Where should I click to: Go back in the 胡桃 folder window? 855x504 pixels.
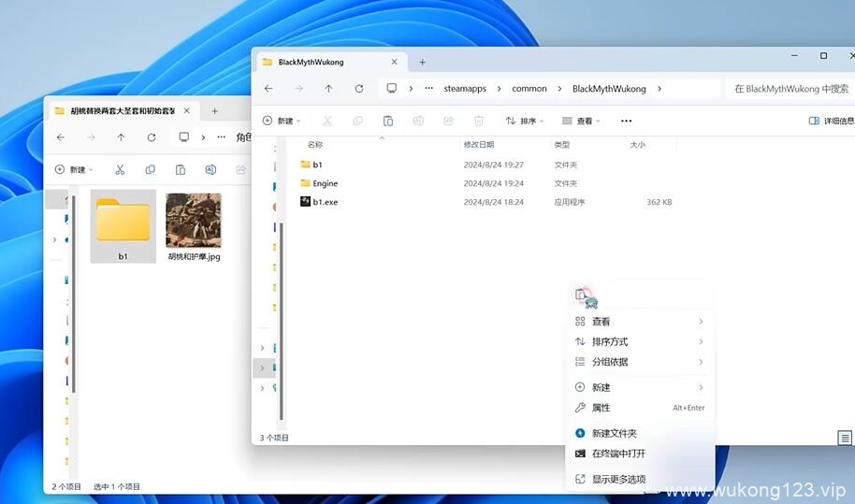(61, 137)
